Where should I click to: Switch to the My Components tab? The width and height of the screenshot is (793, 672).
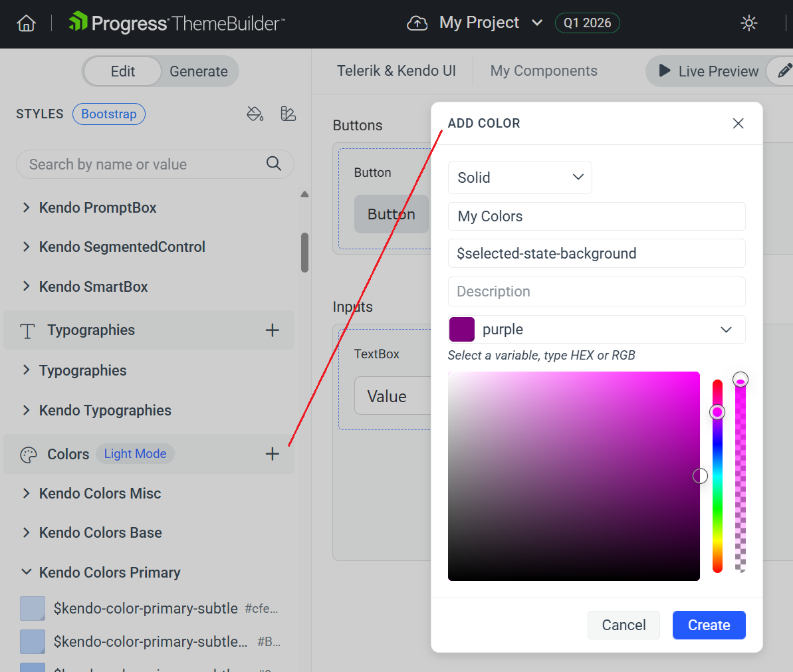(x=543, y=70)
